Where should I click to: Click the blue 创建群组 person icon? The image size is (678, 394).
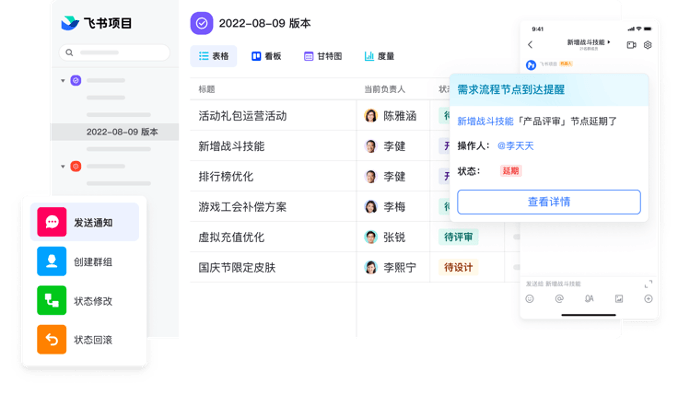[52, 261]
